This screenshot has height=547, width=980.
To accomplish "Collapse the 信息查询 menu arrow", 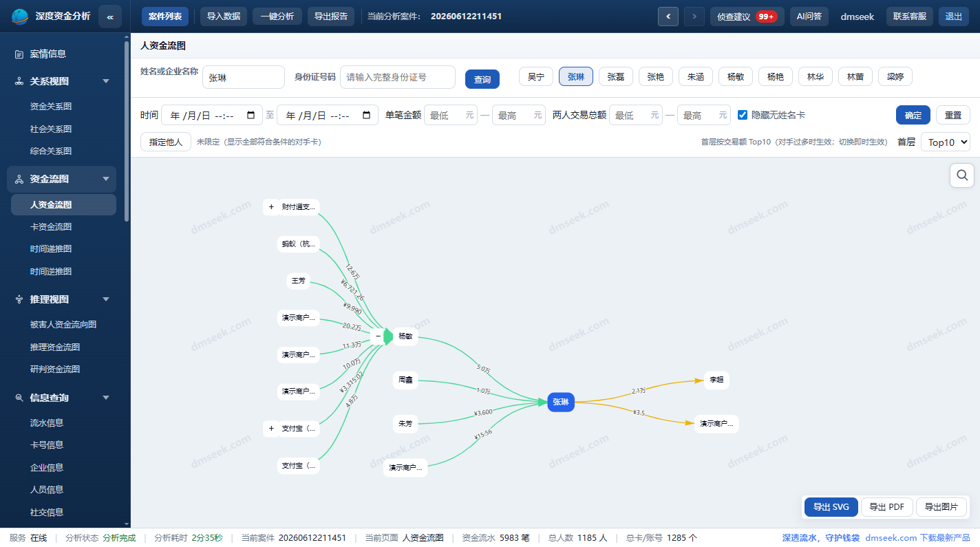I will coord(106,398).
